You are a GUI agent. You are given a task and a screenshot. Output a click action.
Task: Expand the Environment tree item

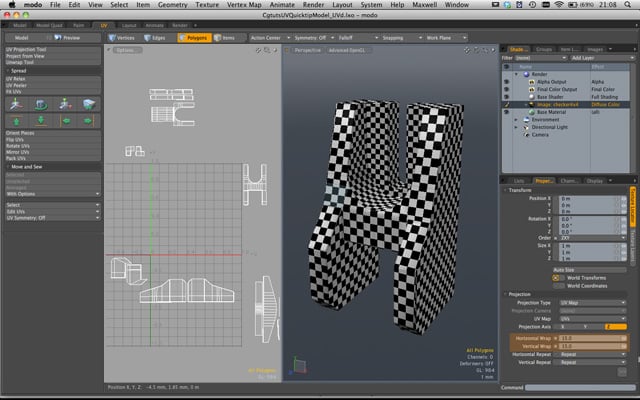tap(516, 119)
